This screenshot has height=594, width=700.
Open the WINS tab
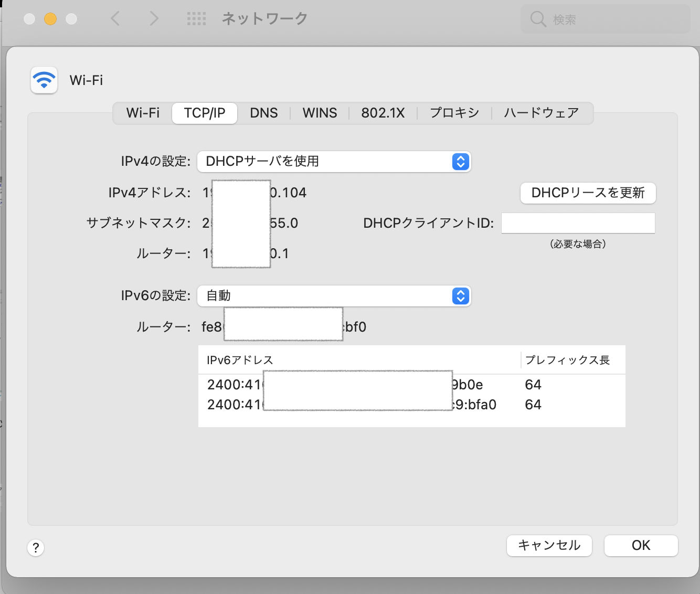point(320,113)
